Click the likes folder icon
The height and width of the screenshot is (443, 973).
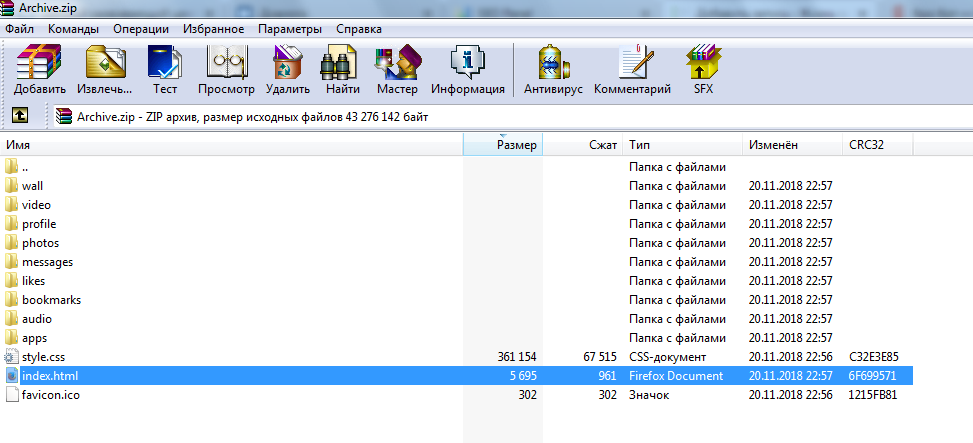(11, 280)
